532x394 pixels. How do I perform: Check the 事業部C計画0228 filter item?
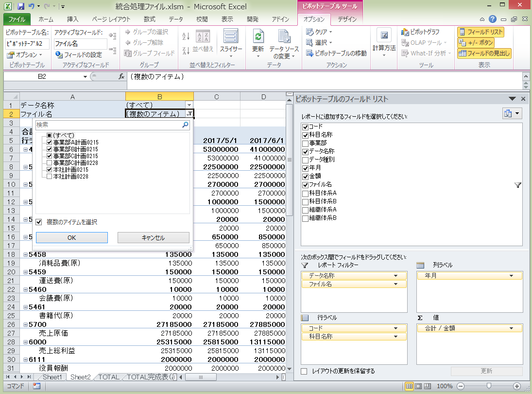(x=50, y=163)
